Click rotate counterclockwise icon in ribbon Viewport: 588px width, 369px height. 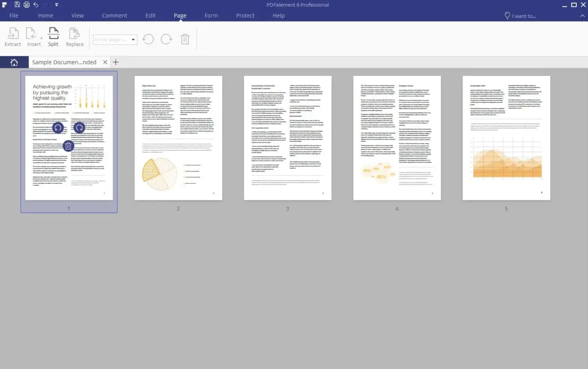pos(148,39)
